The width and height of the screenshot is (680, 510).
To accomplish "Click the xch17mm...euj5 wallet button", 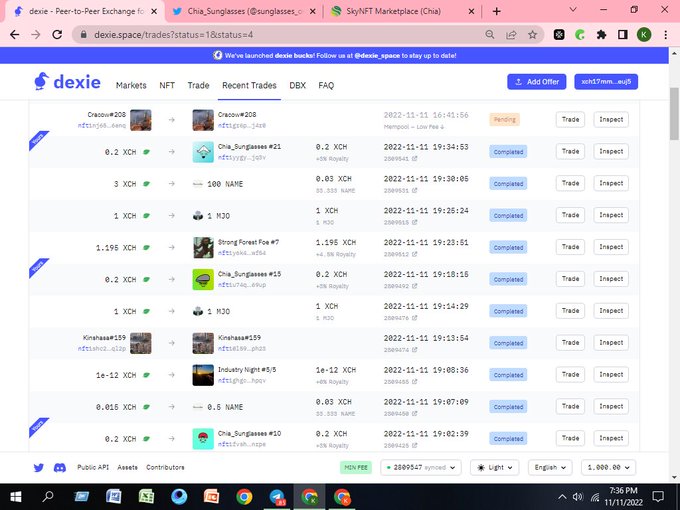I will pos(606,82).
